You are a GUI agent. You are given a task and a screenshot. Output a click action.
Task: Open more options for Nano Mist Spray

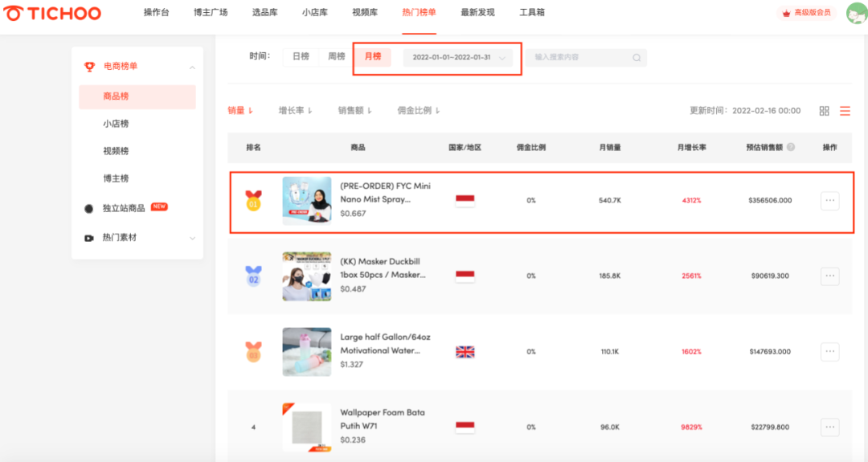[829, 201]
